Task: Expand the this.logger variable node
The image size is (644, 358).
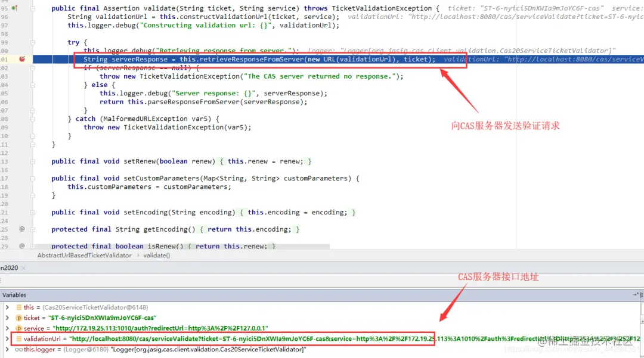Action: [x=7, y=350]
